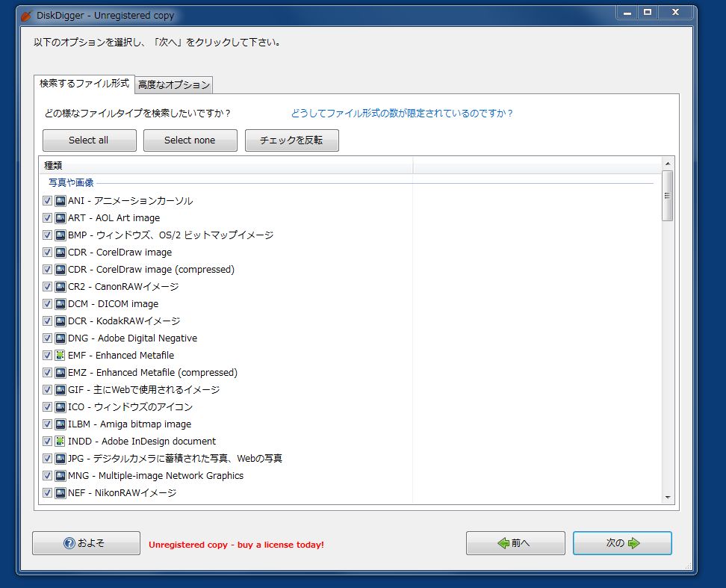
Task: Click the ART AOL Art image icon
Action: coord(60,217)
